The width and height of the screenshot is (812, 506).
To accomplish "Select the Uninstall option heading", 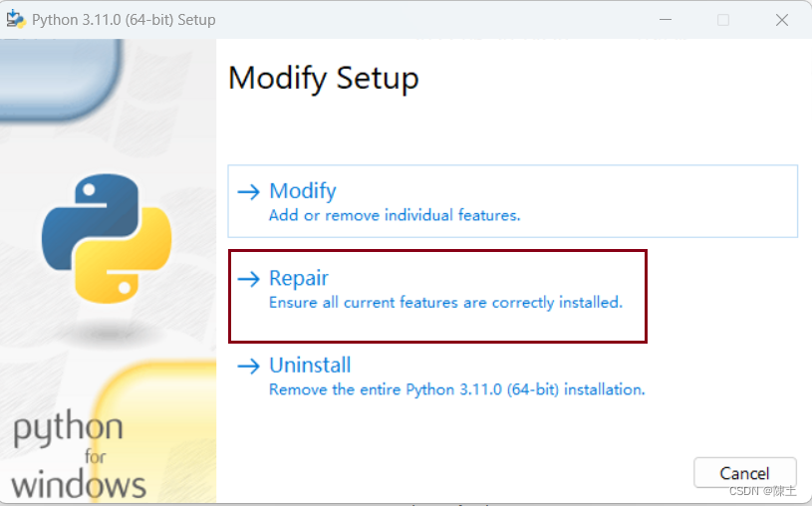I will point(310,366).
